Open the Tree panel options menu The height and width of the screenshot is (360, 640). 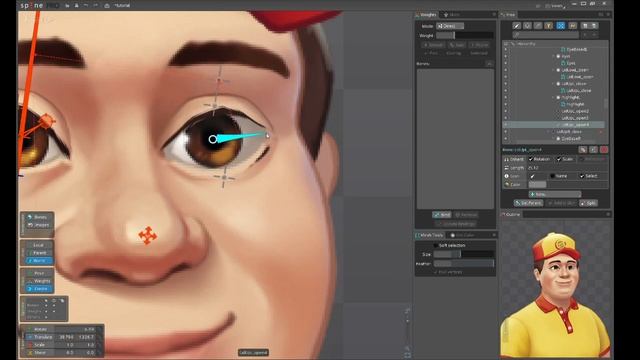click(x=608, y=15)
